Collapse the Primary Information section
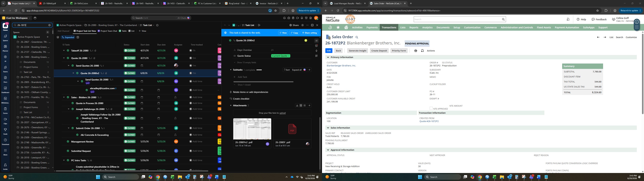This screenshot has height=181, width=644. tap(328, 57)
